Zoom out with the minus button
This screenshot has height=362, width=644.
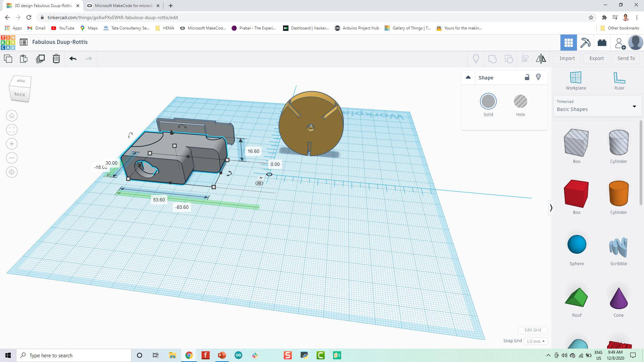pyautogui.click(x=12, y=158)
